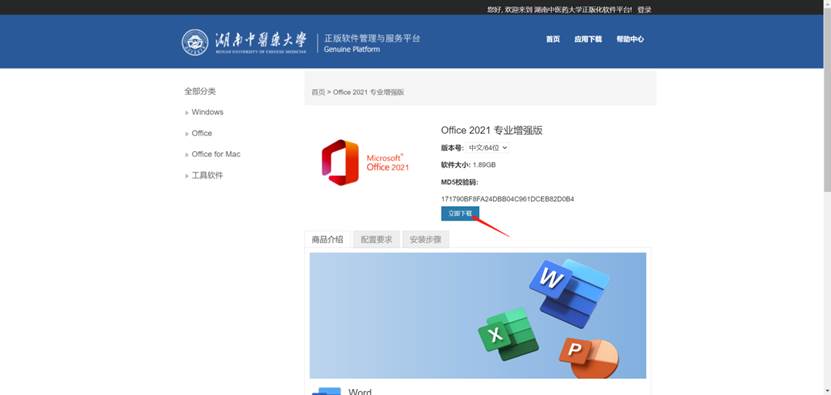
Task: Open the 帮助中心 navigation item
Action: click(630, 39)
